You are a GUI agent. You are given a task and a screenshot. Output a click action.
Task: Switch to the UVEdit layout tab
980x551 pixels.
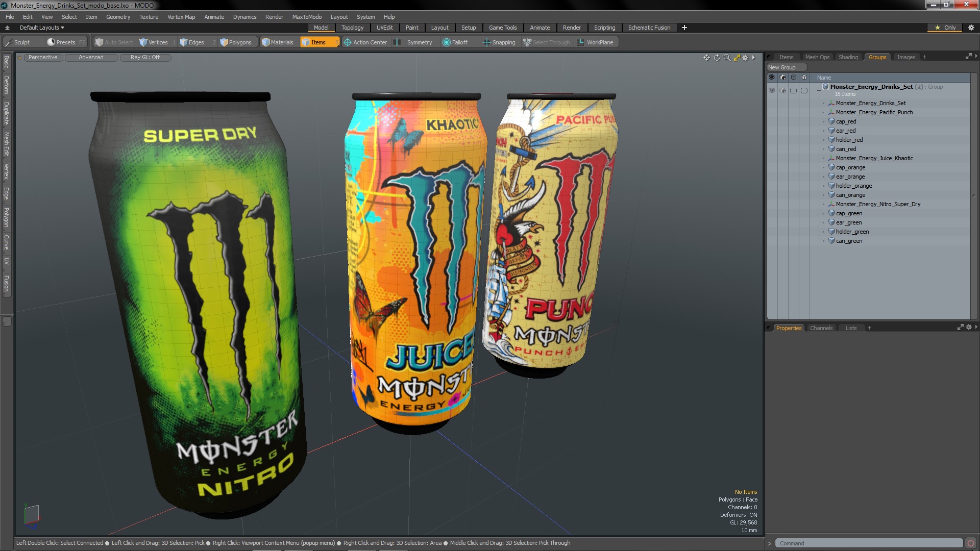(x=384, y=28)
